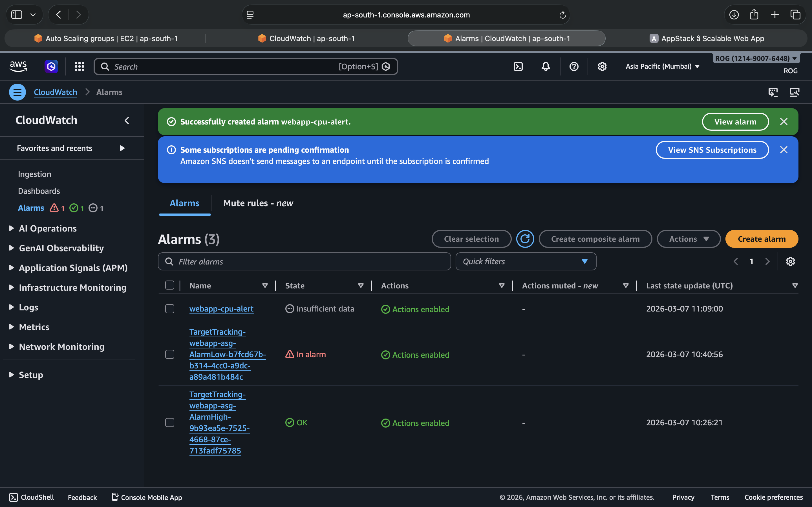Click the Create alarm button
812x507 pixels.
tap(761, 239)
